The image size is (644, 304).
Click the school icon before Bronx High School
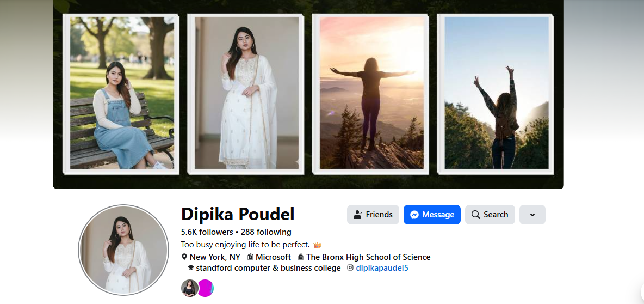point(301,257)
